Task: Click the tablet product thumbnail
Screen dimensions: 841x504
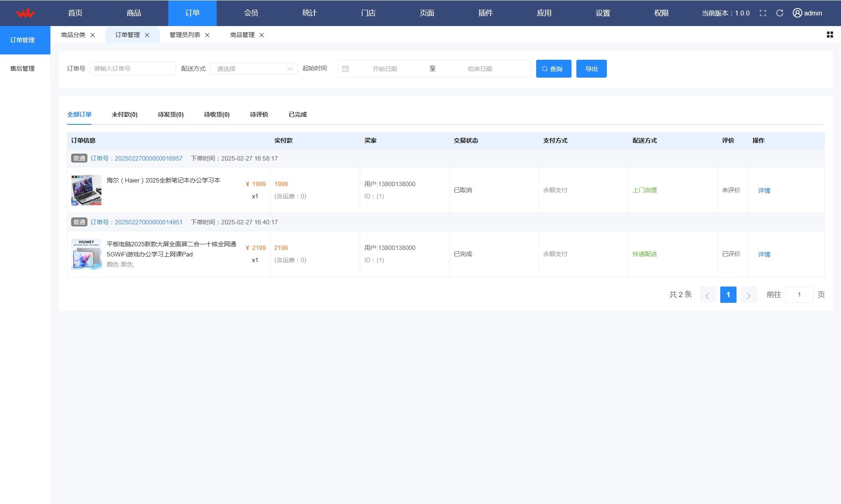Action: [x=87, y=254]
